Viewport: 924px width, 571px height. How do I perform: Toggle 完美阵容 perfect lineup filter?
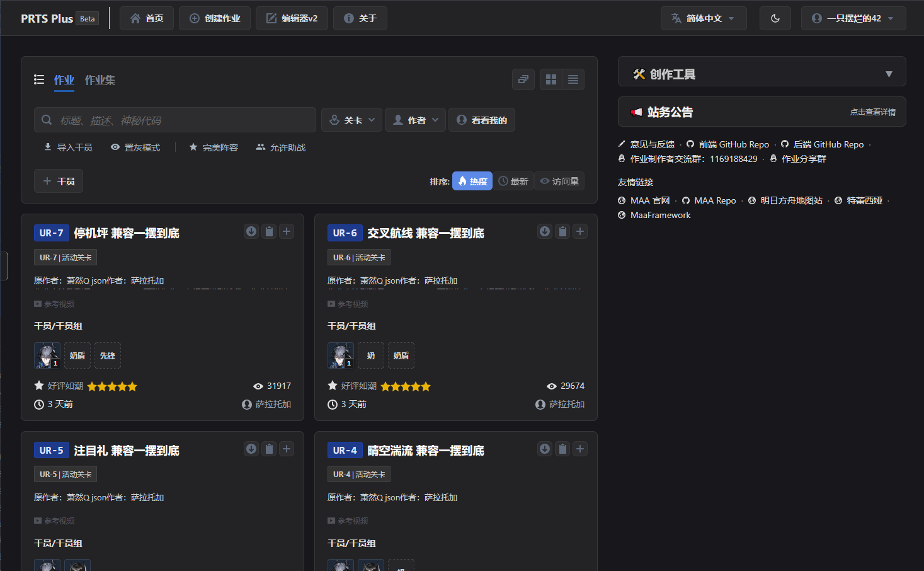[x=214, y=147]
